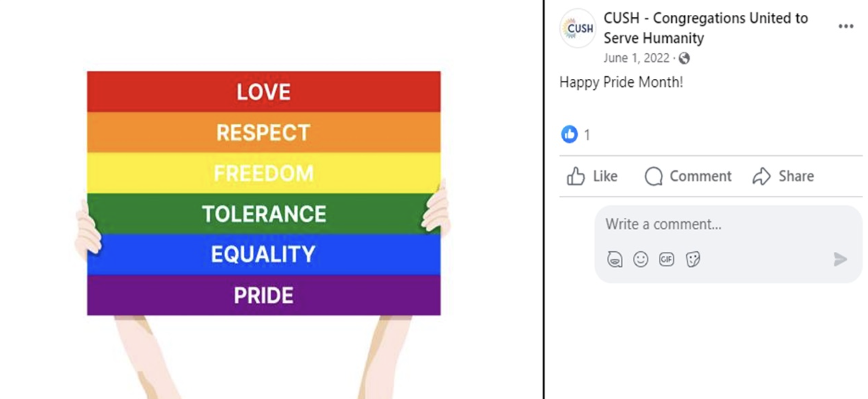Click the public globe privacy icon
Screen dimensions: 868x399
tap(684, 58)
